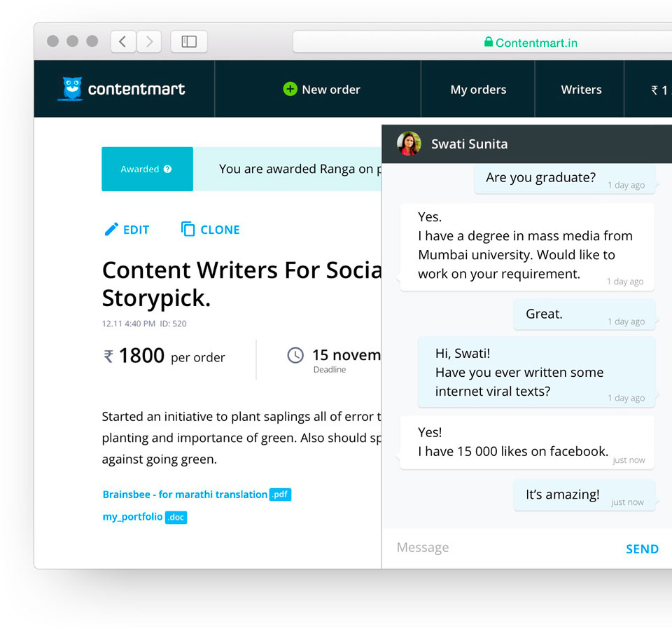Toggle the browser sidebar button
Image resolution: width=672 pixels, height=629 pixels.
click(189, 42)
